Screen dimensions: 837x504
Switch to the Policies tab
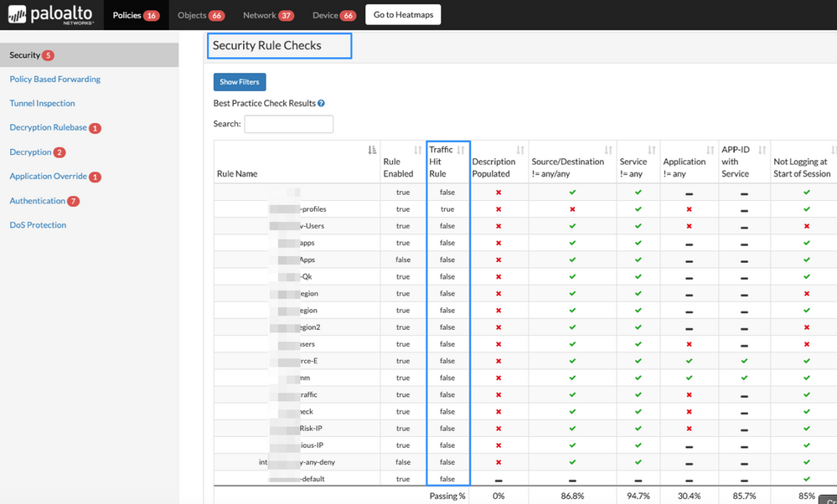[136, 14]
